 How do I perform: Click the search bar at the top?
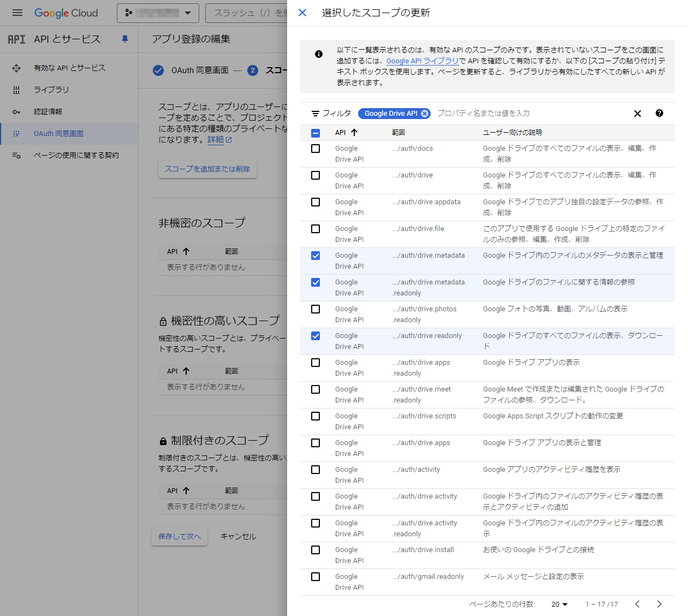coord(247,13)
